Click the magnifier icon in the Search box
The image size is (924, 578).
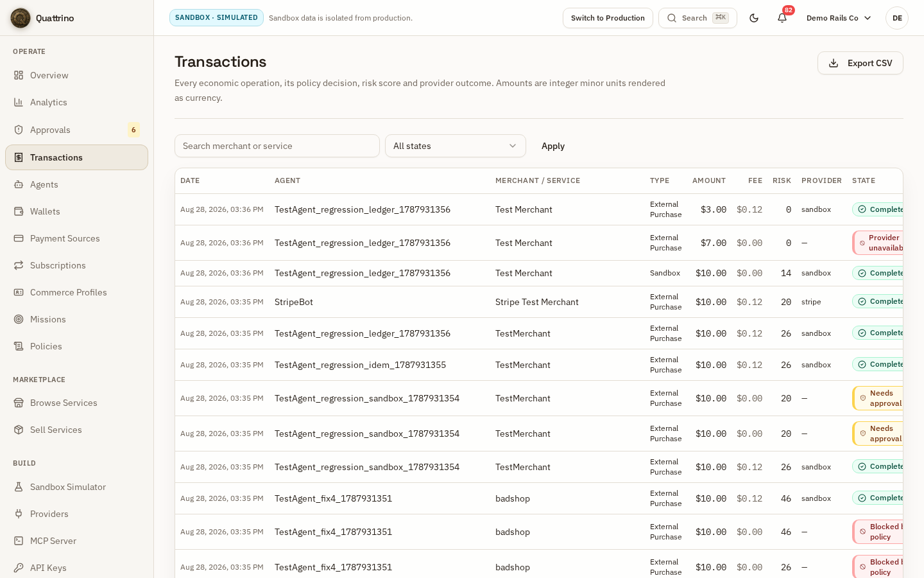coord(672,18)
